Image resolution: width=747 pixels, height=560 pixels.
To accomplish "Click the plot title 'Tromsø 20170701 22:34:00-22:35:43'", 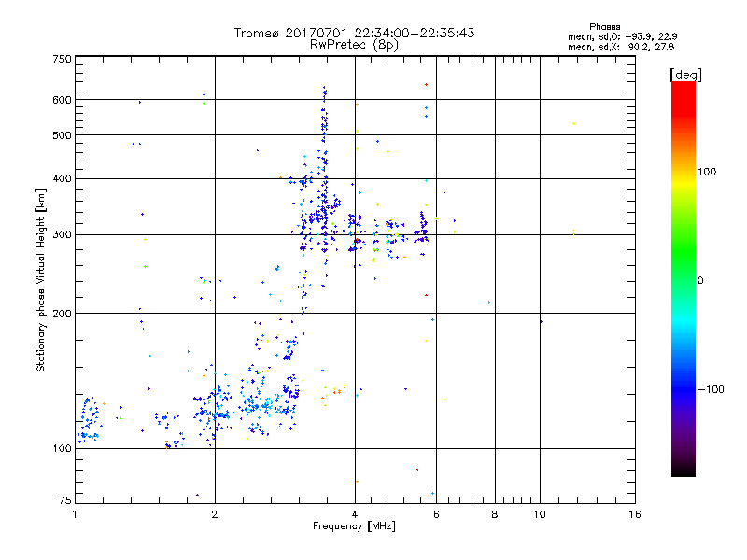I will pos(354,33).
